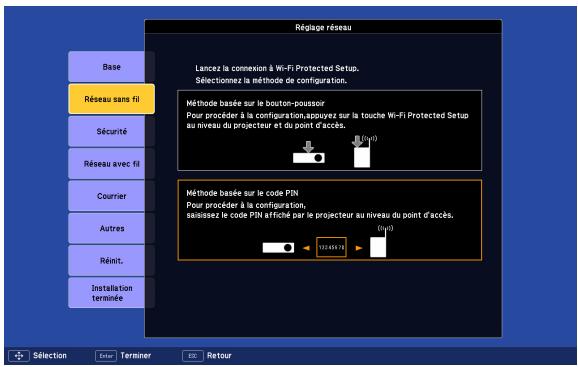Select the push-button method box
This screenshot has width=578, height=367.
(x=330, y=130)
